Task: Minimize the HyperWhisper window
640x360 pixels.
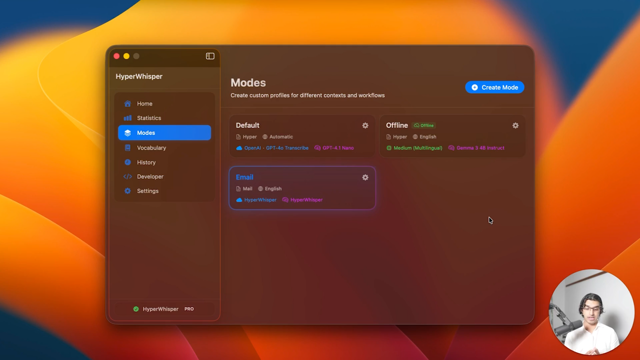Action: (x=127, y=56)
